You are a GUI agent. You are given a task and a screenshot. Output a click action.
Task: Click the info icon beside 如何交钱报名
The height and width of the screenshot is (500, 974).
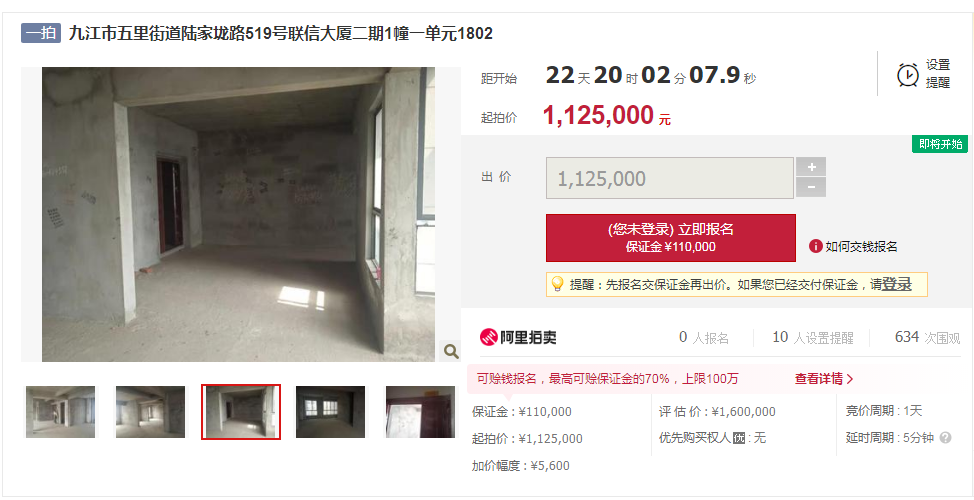pos(816,247)
